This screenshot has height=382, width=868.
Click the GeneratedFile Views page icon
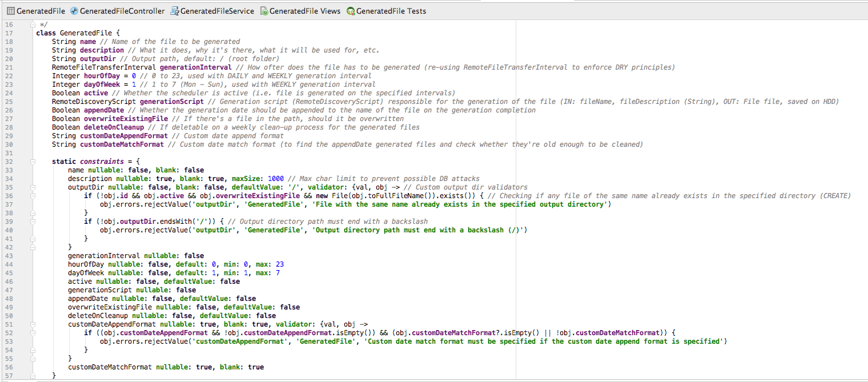(x=264, y=11)
